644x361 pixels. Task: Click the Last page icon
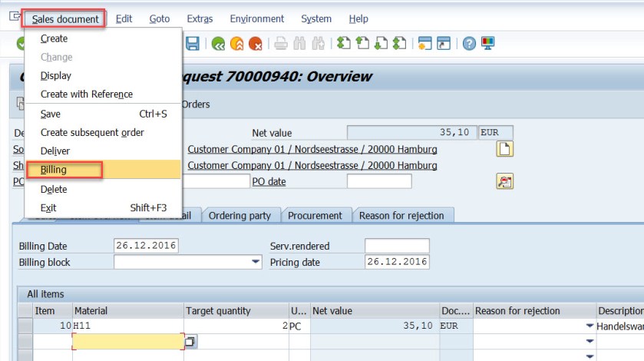pyautogui.click(x=400, y=43)
